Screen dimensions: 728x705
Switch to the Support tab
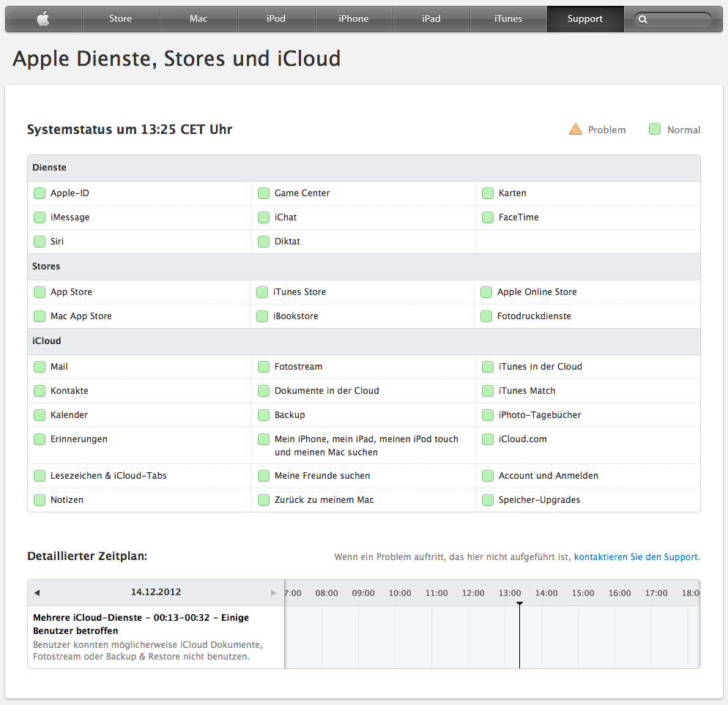(x=584, y=18)
